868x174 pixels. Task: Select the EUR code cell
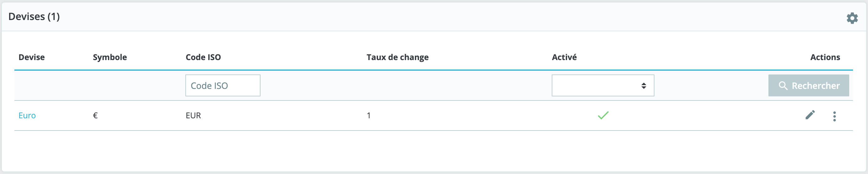pyautogui.click(x=193, y=115)
